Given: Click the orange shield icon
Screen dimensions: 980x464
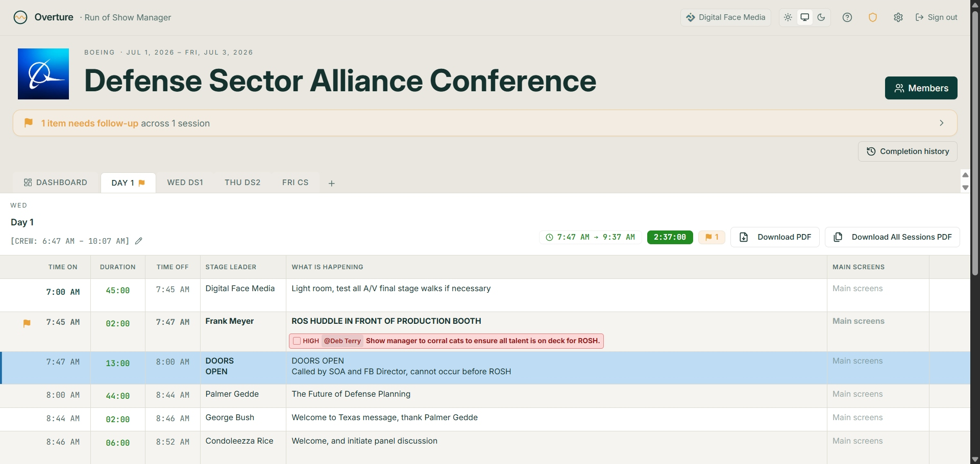Looking at the screenshot, I should pyautogui.click(x=873, y=17).
